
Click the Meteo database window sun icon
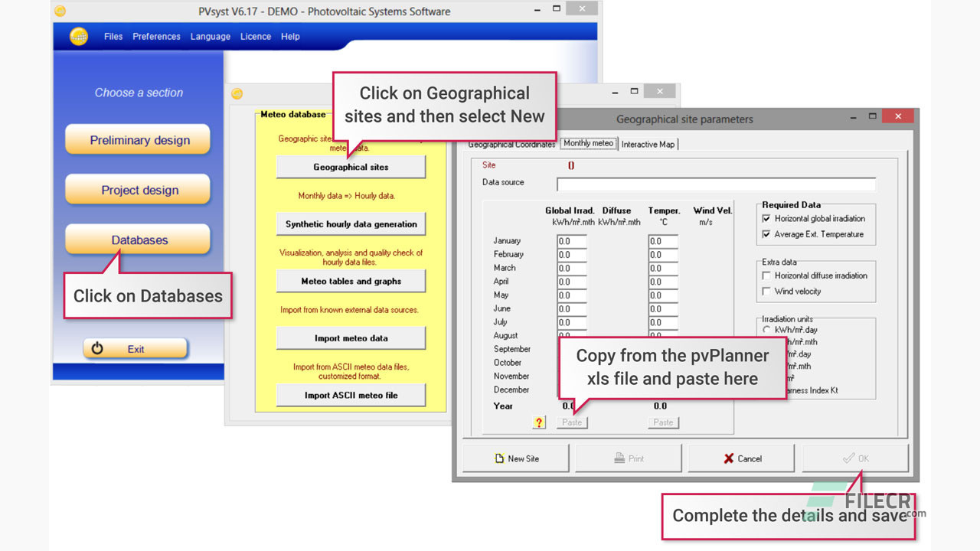click(237, 93)
